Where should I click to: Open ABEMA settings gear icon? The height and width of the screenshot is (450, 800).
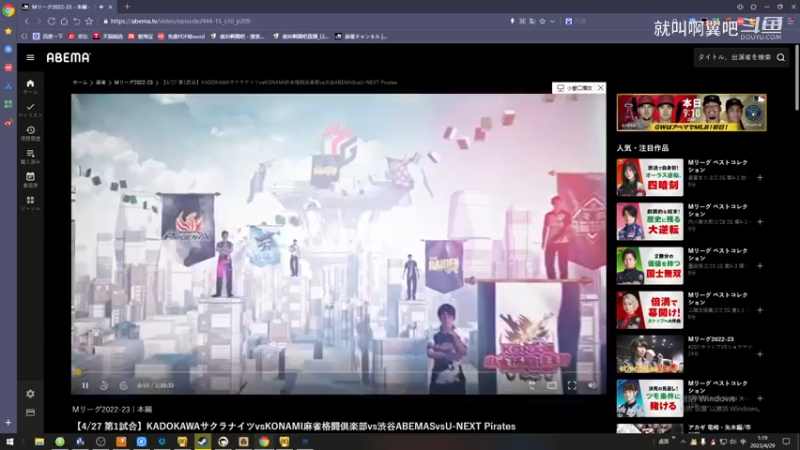(x=30, y=394)
